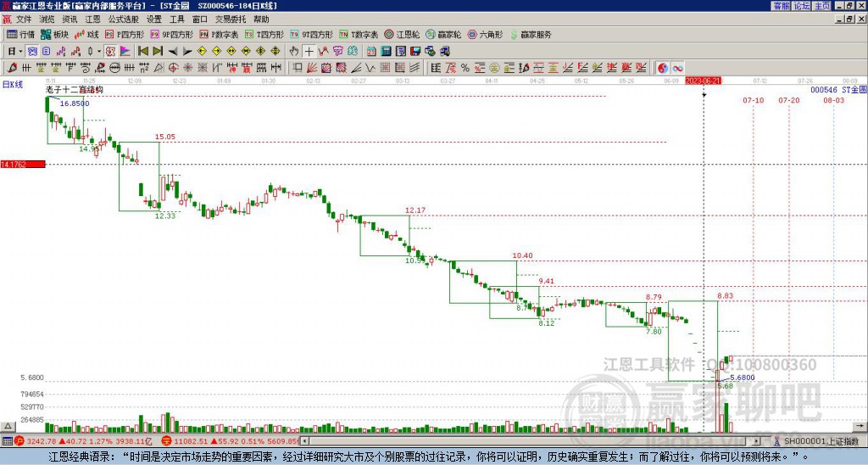Viewport: 868px width, 465px height.
Task: Select the hand pan tool
Action: pyautogui.click(x=294, y=52)
